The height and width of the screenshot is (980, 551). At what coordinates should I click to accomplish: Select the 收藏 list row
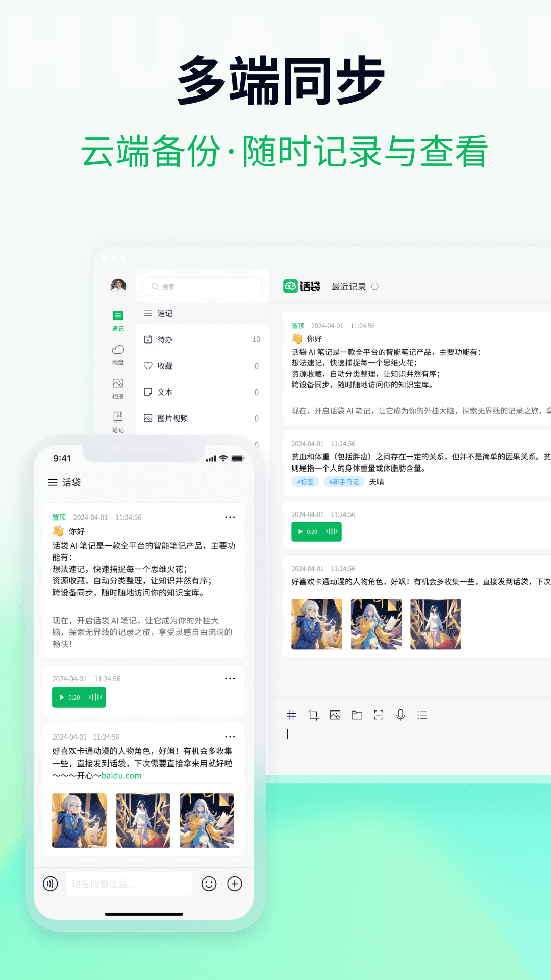(x=203, y=366)
